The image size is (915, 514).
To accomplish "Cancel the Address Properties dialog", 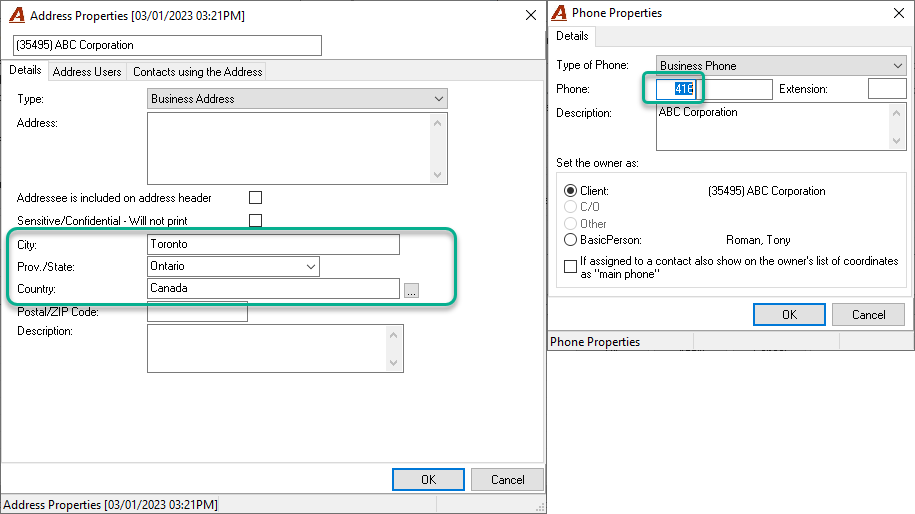I will (507, 480).
